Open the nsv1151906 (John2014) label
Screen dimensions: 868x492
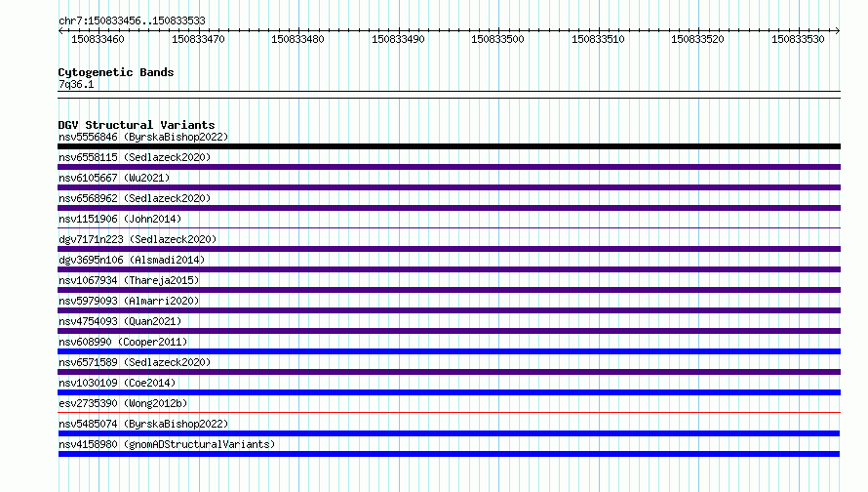(120, 219)
